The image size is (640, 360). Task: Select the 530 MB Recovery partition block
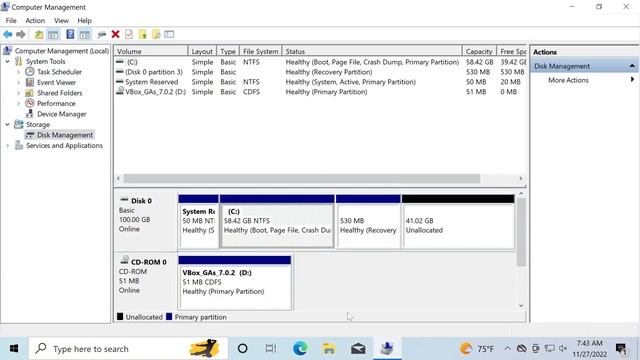(368, 222)
